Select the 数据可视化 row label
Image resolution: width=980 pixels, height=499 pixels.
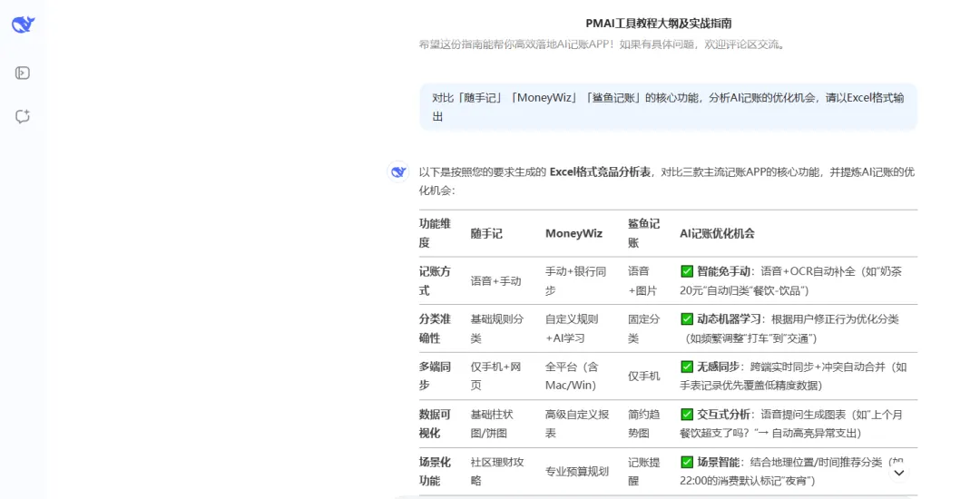point(435,424)
